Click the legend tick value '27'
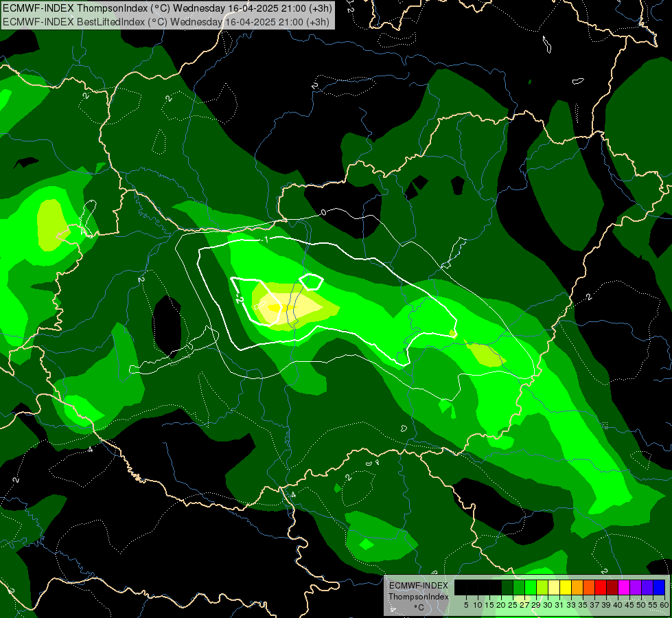The image size is (672, 618). point(524,605)
